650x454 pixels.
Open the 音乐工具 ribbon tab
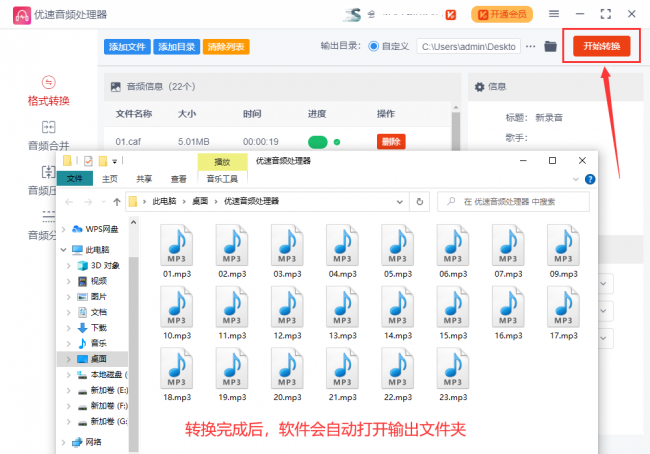coord(222,179)
